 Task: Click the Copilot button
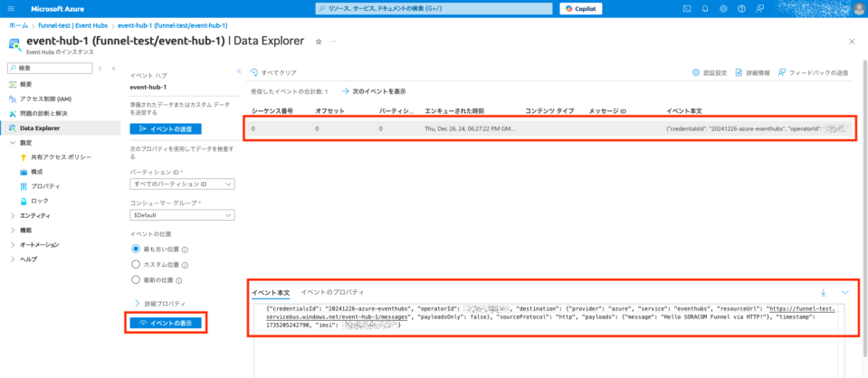[581, 9]
